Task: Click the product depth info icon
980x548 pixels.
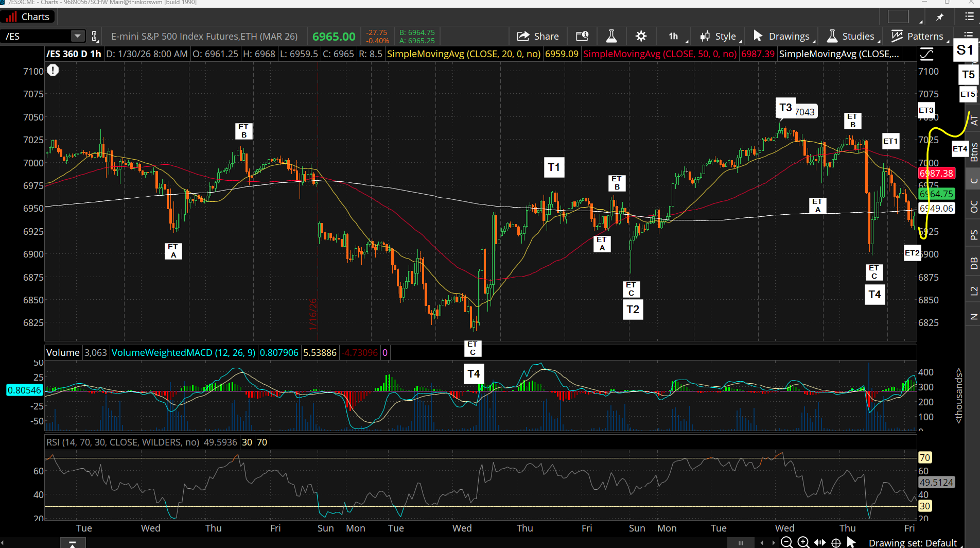Action: point(582,36)
